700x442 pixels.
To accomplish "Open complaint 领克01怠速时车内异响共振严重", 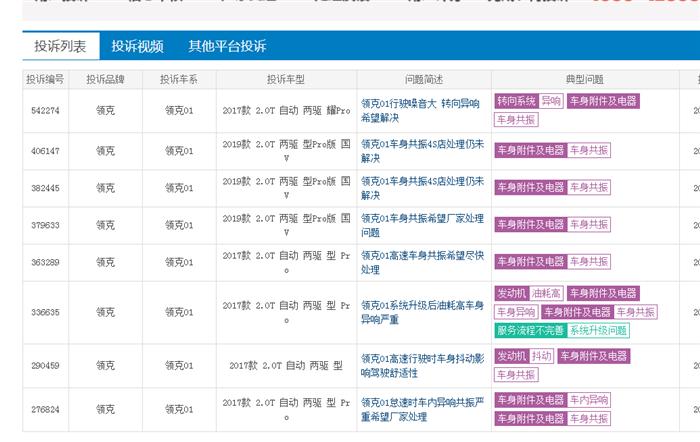I will [422, 409].
